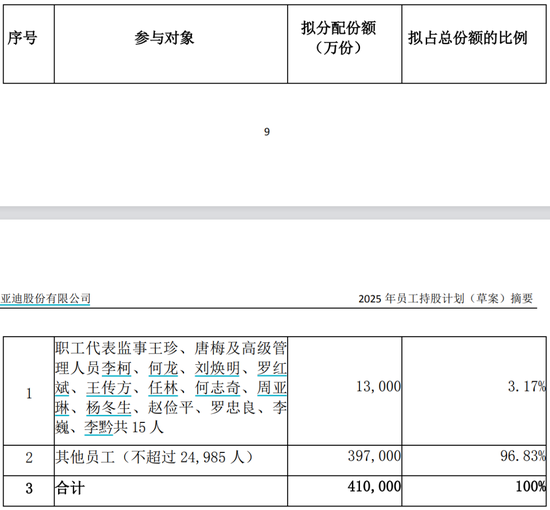Image resolution: width=550 pixels, height=510 pixels.
Task: Click '2025 年员工持股计划（草案）摘要' header
Action: (x=445, y=298)
